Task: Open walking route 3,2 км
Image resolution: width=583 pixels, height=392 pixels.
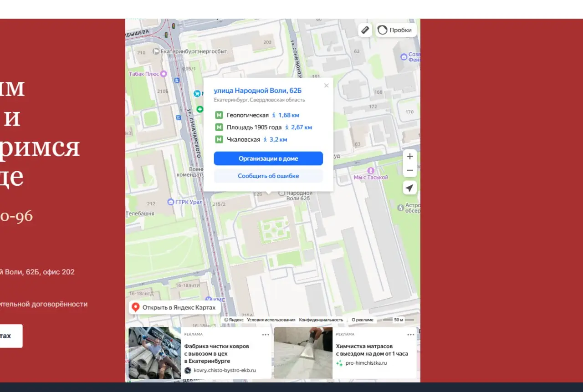Action: coord(275,140)
